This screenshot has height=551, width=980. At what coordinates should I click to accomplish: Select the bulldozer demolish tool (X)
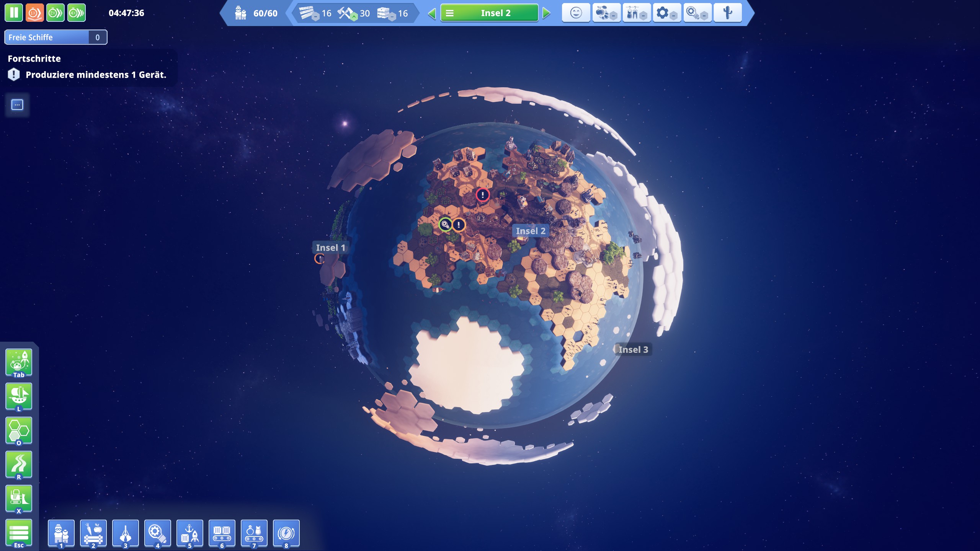pyautogui.click(x=19, y=499)
